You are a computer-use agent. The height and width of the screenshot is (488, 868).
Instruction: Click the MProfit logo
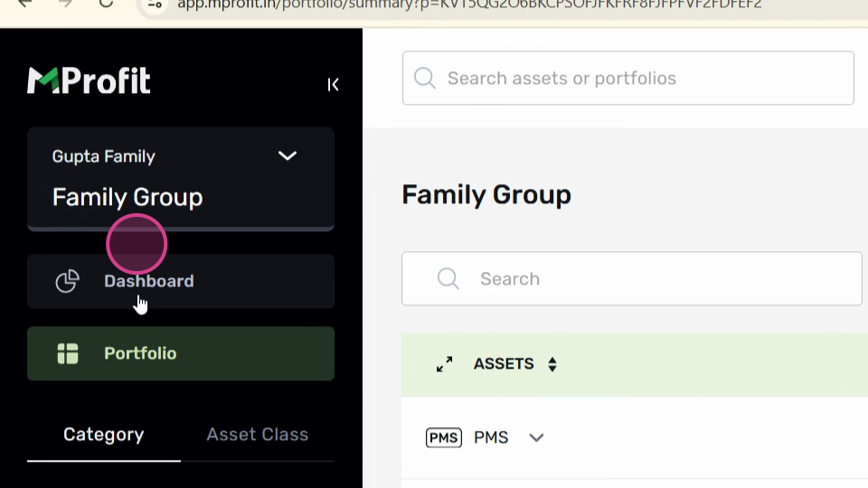coord(89,80)
